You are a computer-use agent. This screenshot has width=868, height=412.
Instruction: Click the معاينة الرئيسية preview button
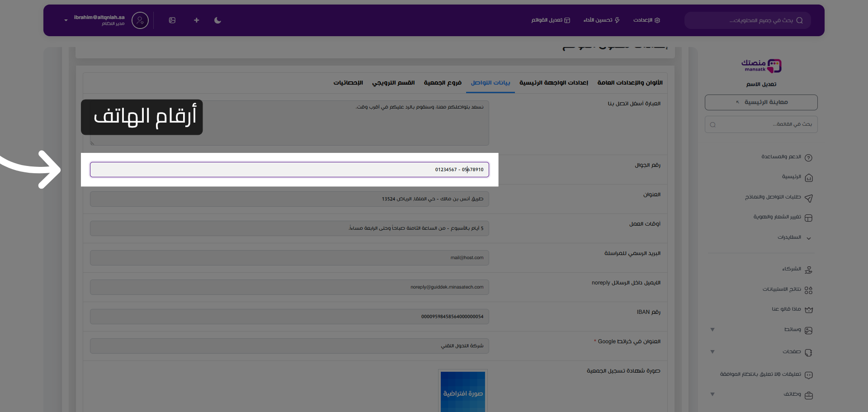click(x=761, y=102)
